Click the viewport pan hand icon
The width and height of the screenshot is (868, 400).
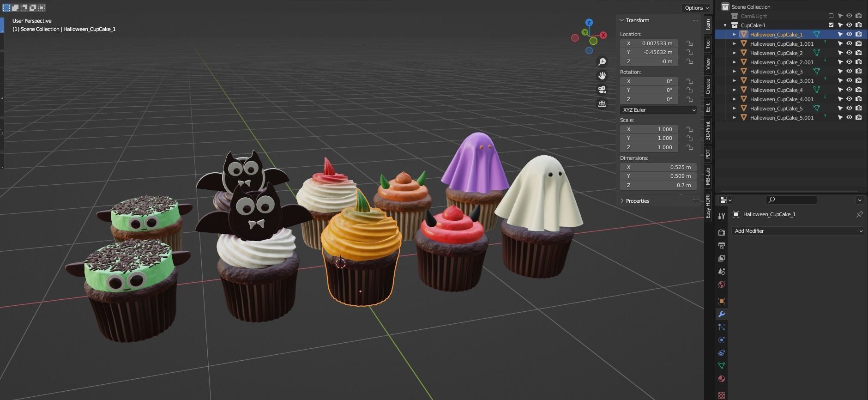point(602,75)
